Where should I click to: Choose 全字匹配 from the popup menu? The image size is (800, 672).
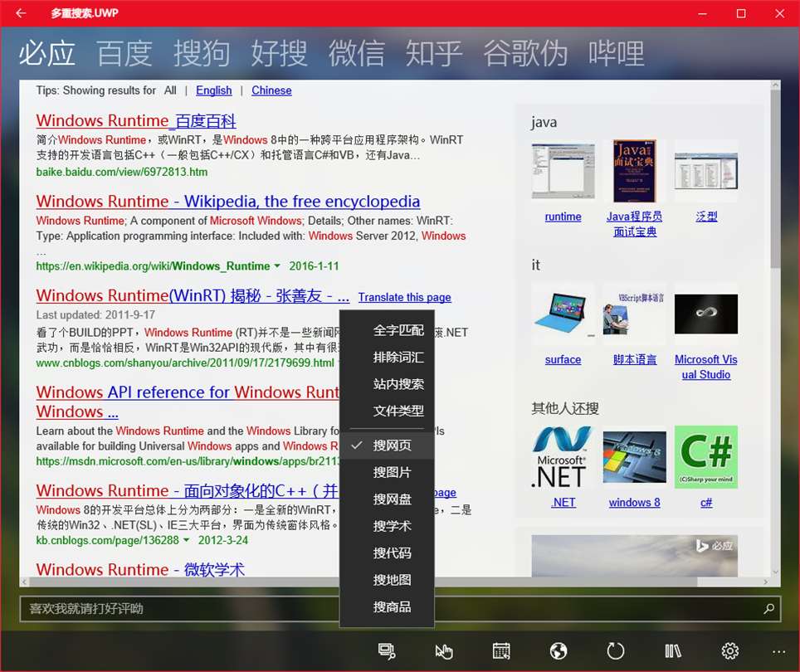pyautogui.click(x=387, y=330)
